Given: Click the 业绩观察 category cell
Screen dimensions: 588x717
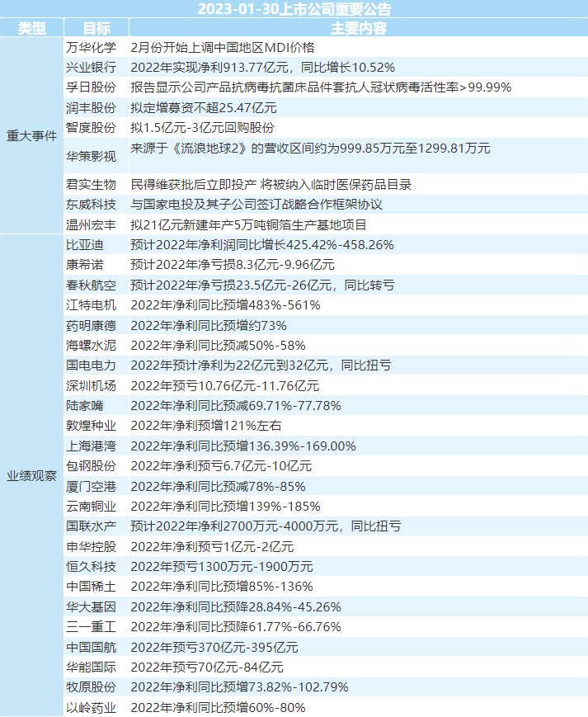Looking at the screenshot, I should click(31, 476).
